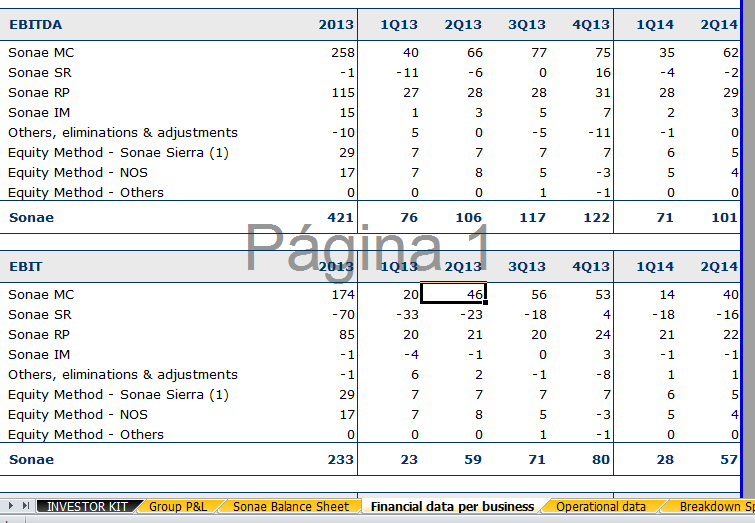This screenshot has width=755, height=523.
Task: Jump to last sheet tab arrow
Action: pyautogui.click(x=26, y=506)
